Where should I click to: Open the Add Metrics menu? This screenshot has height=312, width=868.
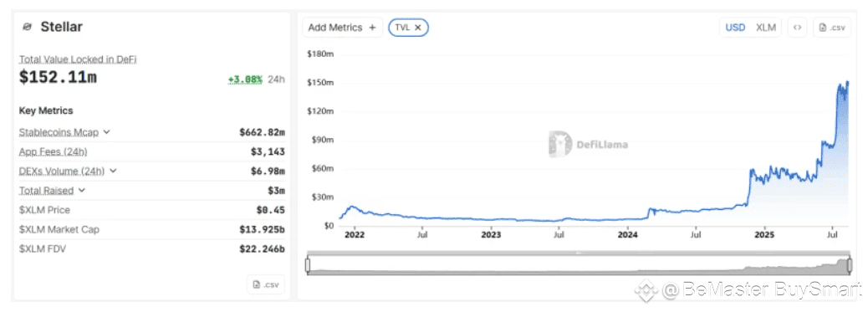[342, 27]
